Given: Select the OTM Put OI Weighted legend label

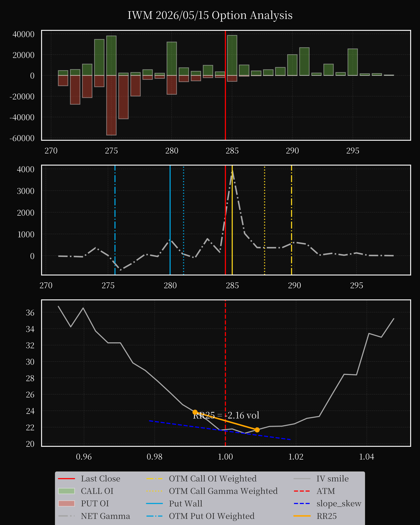Looking at the screenshot, I should coord(212,516).
